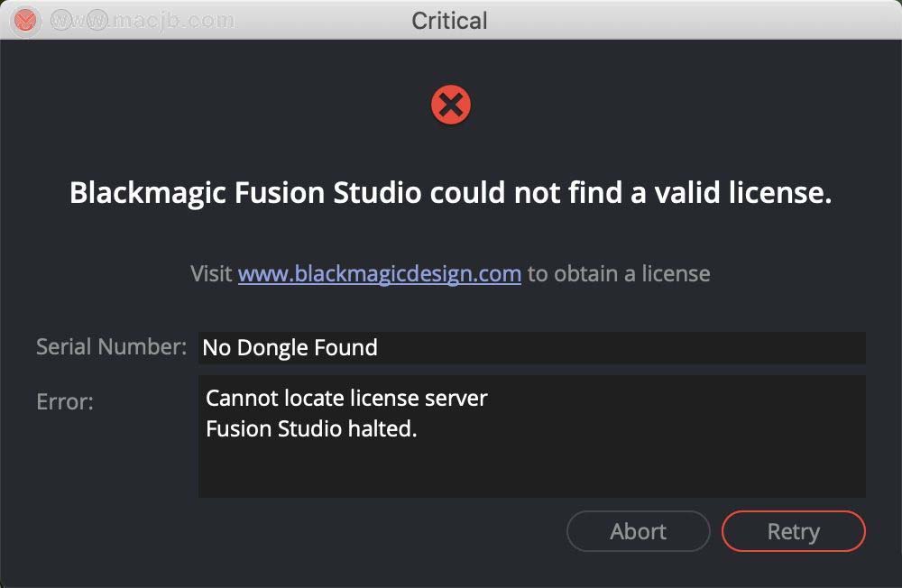Click the 'Serial Number:' label

tap(112, 347)
